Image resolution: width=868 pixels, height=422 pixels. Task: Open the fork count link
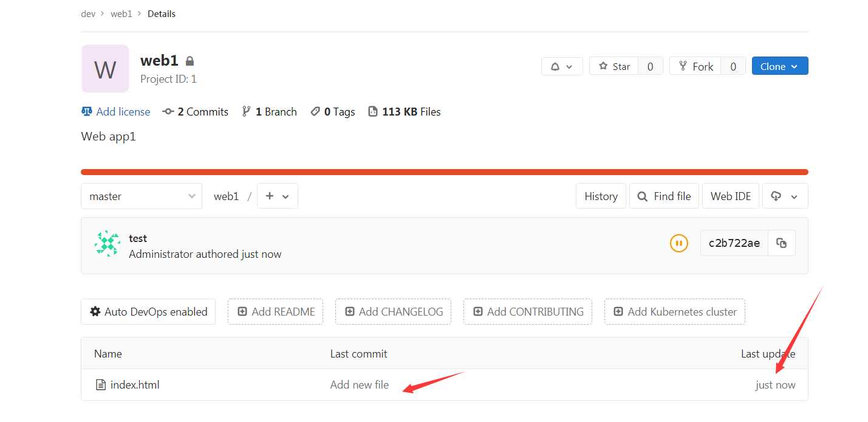[x=733, y=66]
